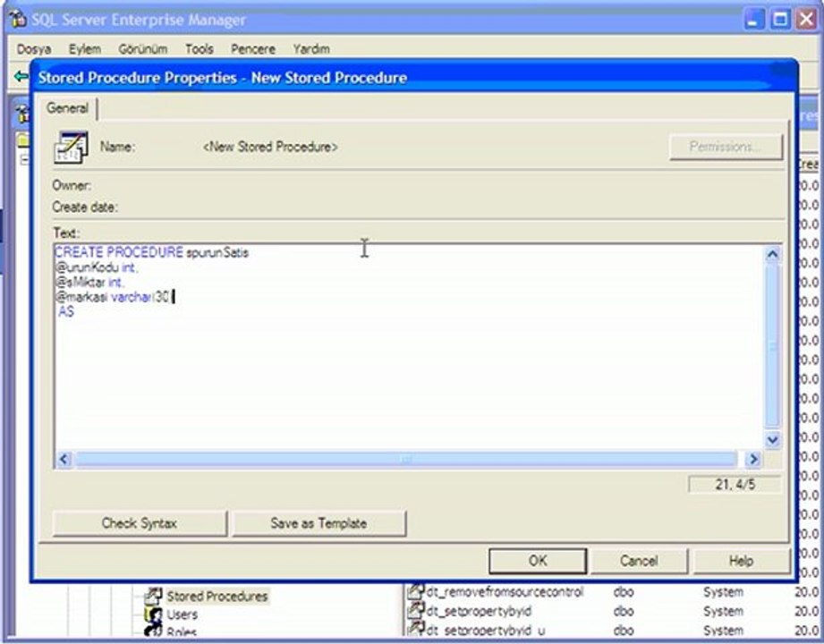Collapse the tree node minus sign at left
Viewport: 824px width, 644px height.
pyautogui.click(x=24, y=160)
